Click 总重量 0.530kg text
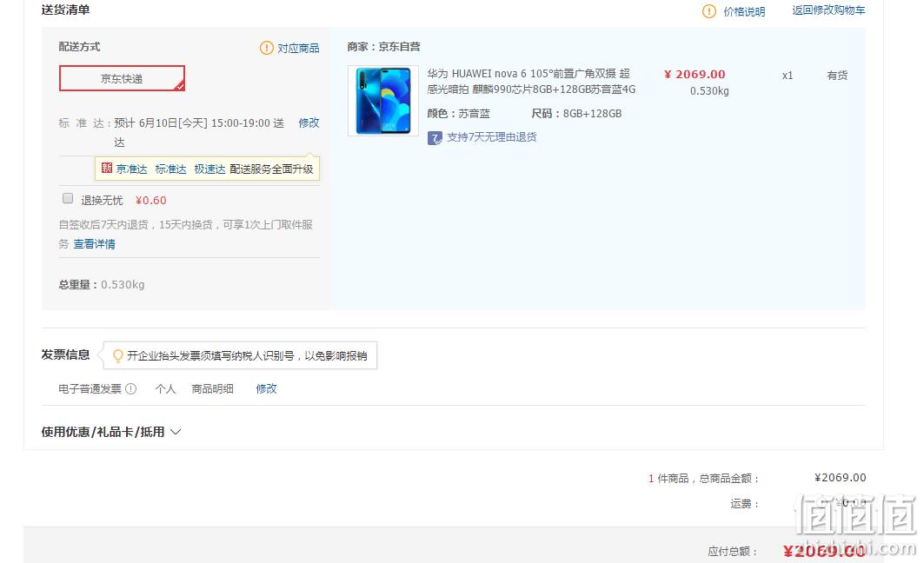This screenshot has width=924, height=563. point(102,284)
